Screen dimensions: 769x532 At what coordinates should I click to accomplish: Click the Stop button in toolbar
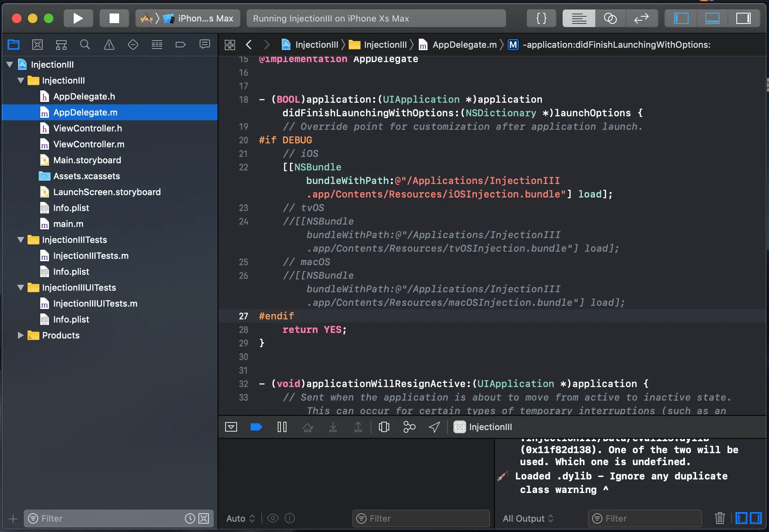(x=114, y=18)
